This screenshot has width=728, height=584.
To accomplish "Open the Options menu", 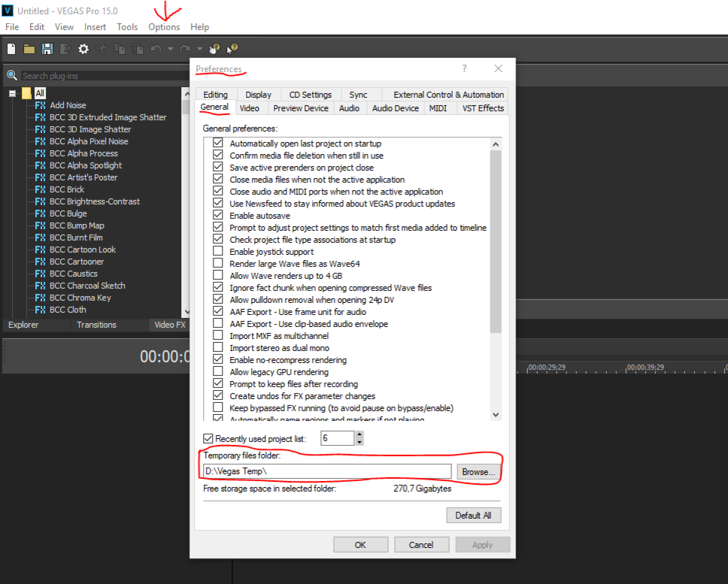I will [164, 27].
